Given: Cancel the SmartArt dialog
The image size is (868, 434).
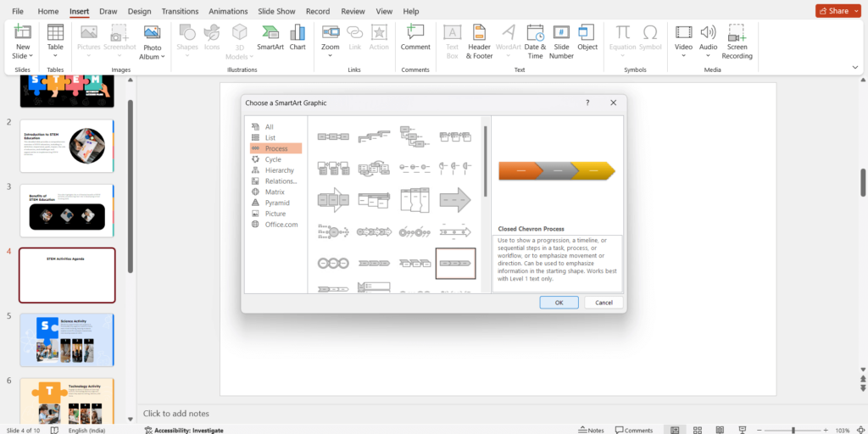Looking at the screenshot, I should 604,303.
